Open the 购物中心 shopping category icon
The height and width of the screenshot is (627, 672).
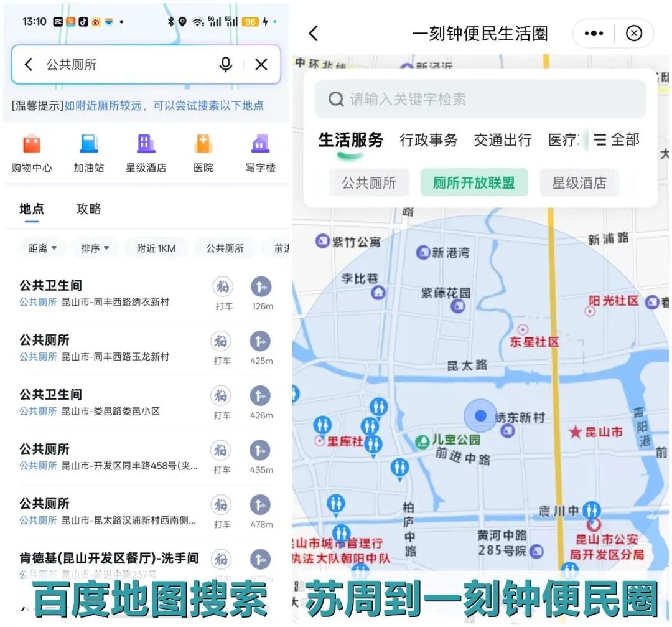(x=32, y=144)
